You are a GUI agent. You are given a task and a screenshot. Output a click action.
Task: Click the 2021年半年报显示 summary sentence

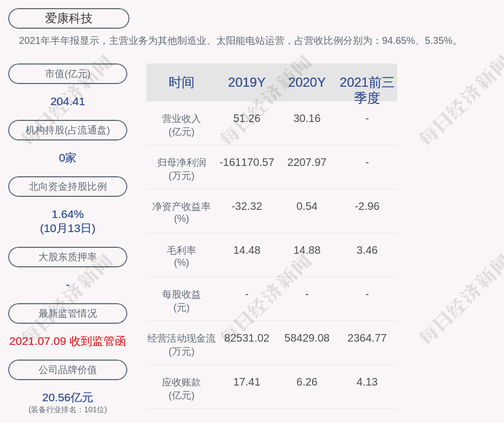tap(239, 41)
